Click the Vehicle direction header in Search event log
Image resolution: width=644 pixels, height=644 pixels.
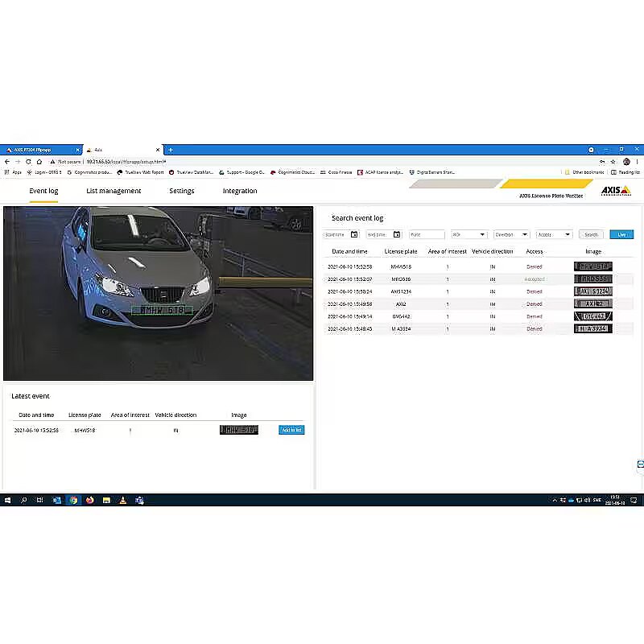point(493,251)
